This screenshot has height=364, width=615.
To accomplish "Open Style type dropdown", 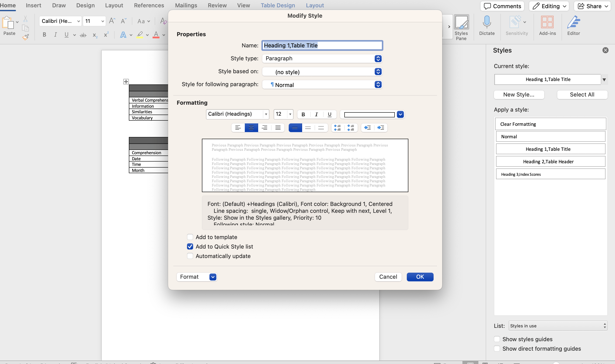I will (322, 58).
